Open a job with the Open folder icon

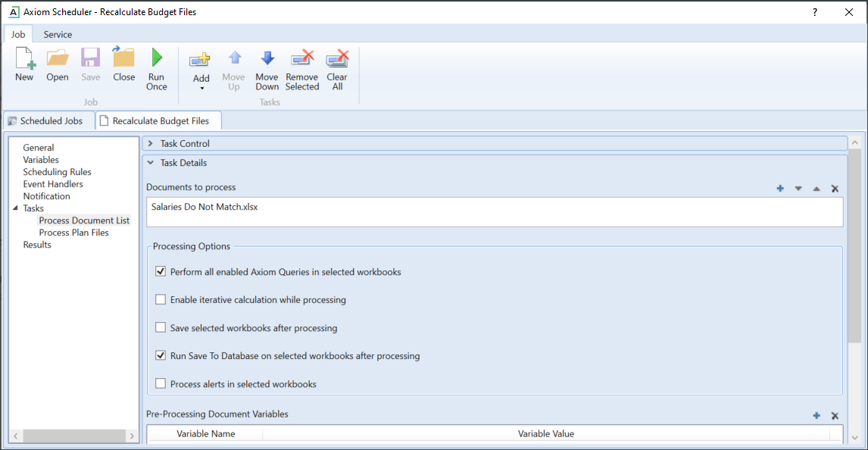point(58,59)
